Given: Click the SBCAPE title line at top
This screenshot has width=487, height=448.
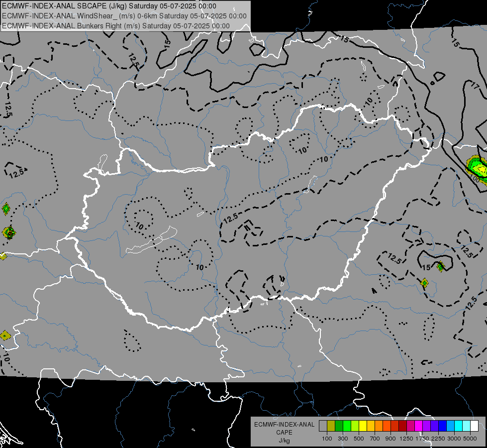Looking at the screenshot, I should (x=109, y=6).
